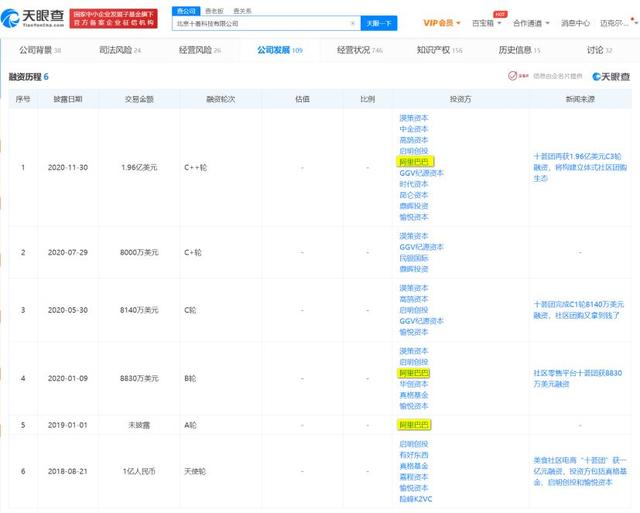Viewport: 640px width, 513px height.
Task: Open the VIP会员 dropdown
Action: coord(442,23)
